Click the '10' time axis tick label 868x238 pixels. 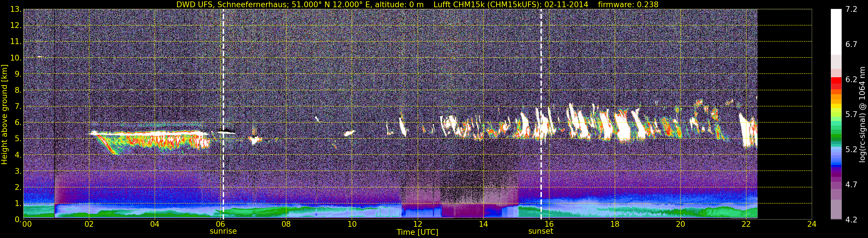352,224
